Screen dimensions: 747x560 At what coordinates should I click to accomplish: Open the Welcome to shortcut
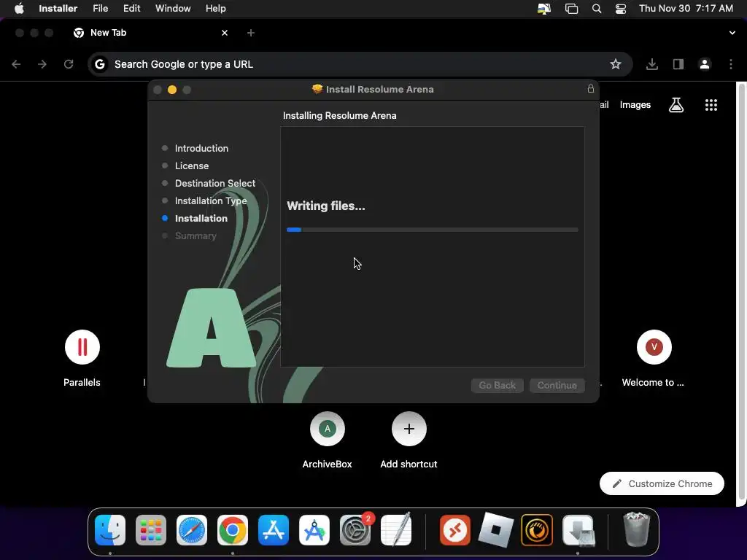coord(654,358)
